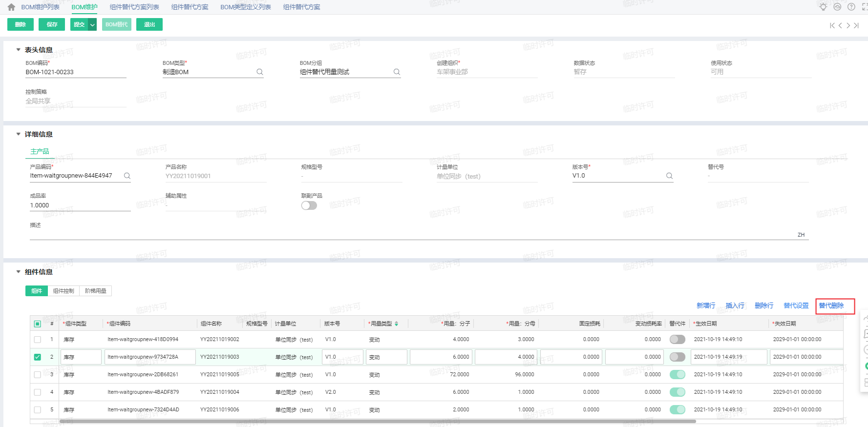Select the BOM维护 tab

tap(85, 7)
